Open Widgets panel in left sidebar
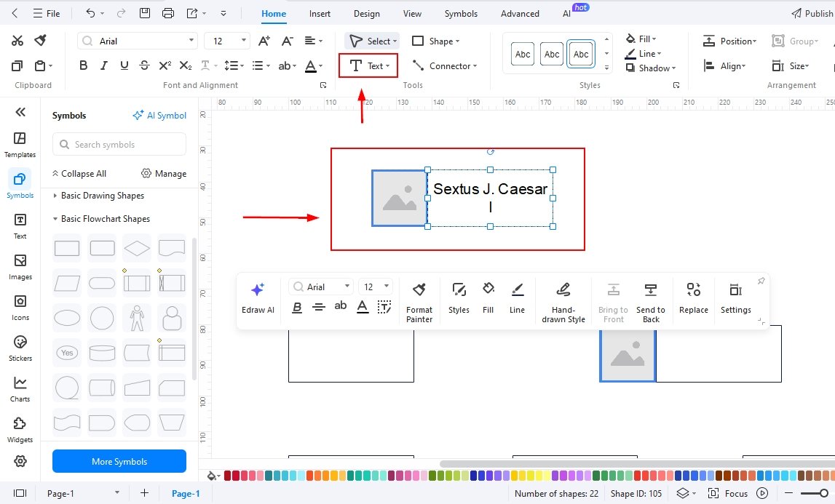Viewport: 835px width, 504px height. click(x=20, y=430)
